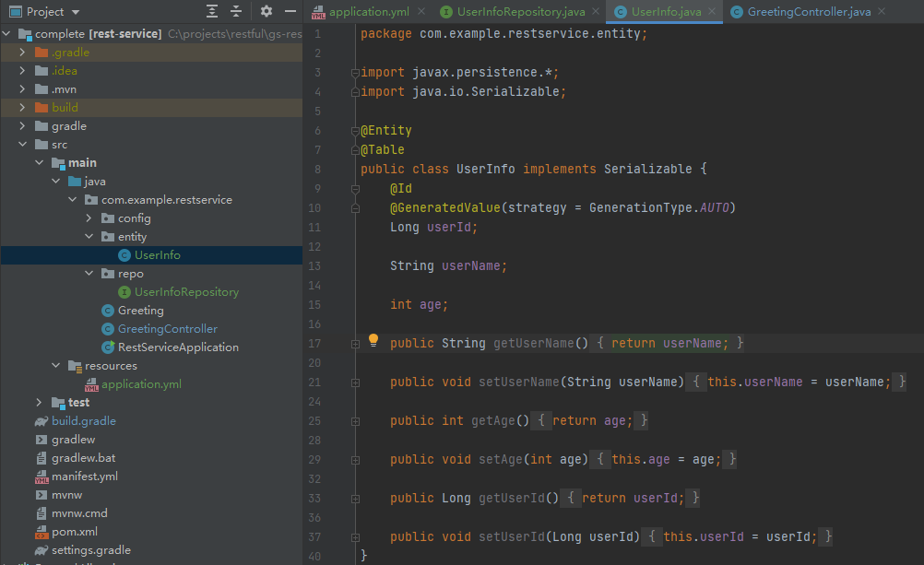Open UserInfoRepository interface in tree
Viewport: 924px width, 565px height.
coord(186,292)
